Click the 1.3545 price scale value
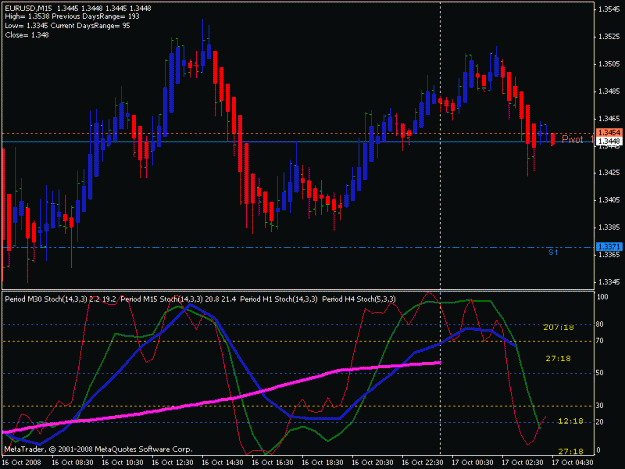The width and height of the screenshot is (625, 469). (609, 9)
